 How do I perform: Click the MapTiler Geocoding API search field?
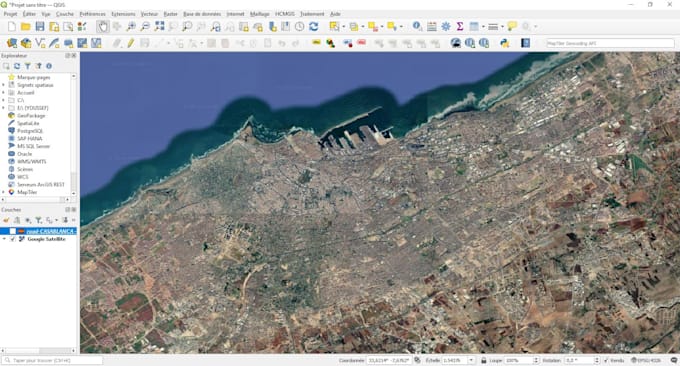(610, 43)
